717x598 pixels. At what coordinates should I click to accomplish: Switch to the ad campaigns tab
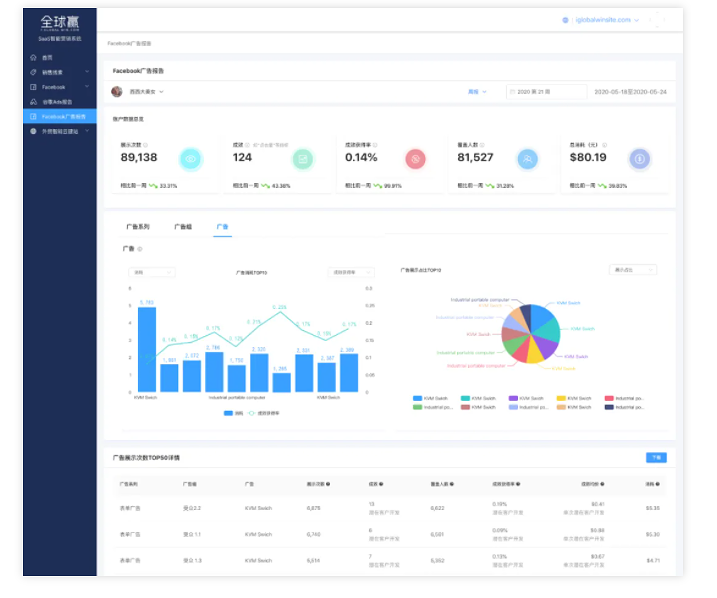[138, 227]
